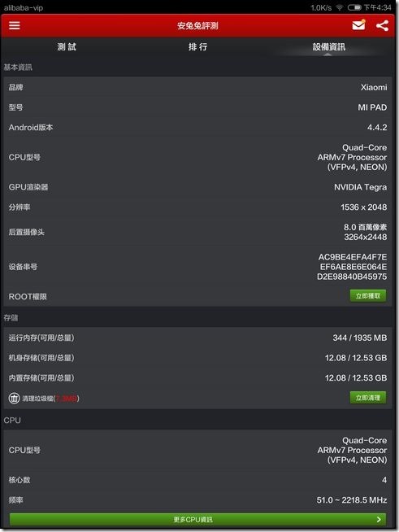399x532 pixels.
Task: Tap the trash can cleanup icon
Action: [14, 398]
